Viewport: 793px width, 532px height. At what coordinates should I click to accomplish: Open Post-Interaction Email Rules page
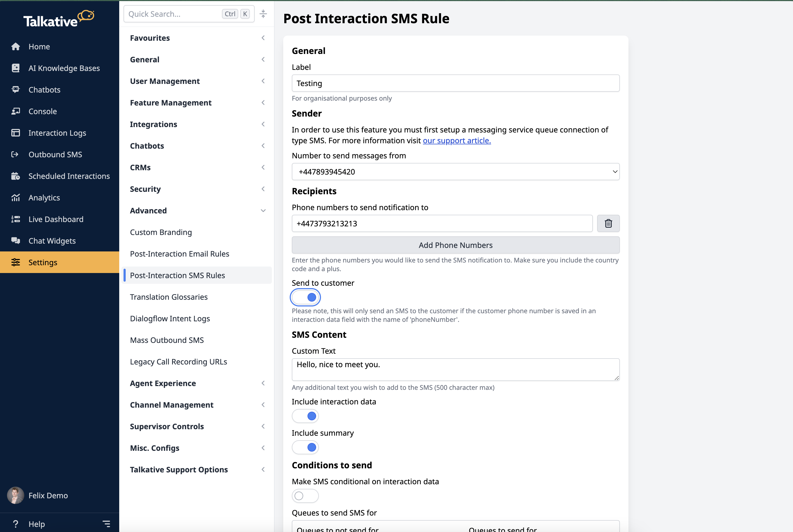(179, 254)
